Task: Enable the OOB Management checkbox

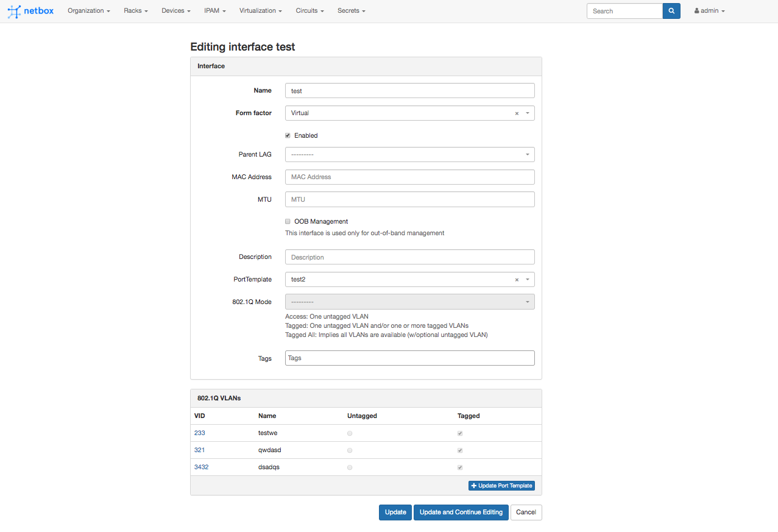Action: click(x=288, y=222)
